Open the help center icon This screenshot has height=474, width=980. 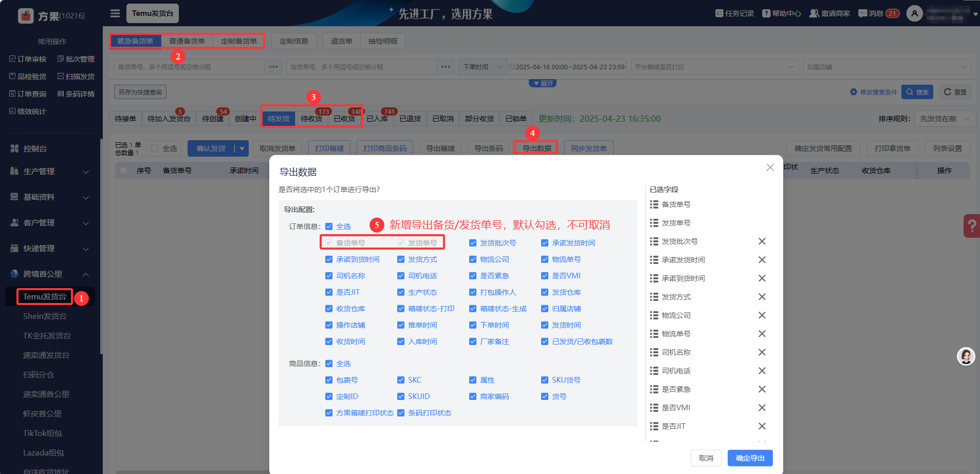click(x=766, y=13)
